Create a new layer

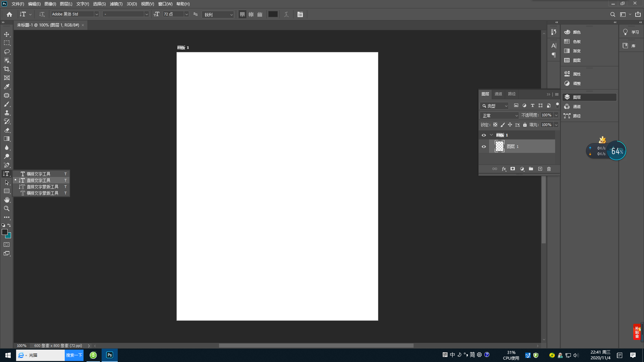[x=540, y=169]
